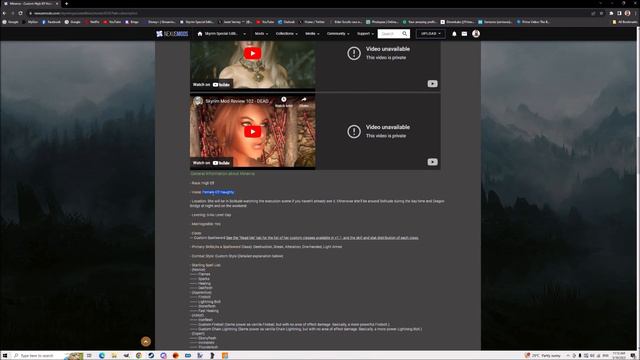640x360 pixels.
Task: Expand the Mods menu
Action: 261,34
